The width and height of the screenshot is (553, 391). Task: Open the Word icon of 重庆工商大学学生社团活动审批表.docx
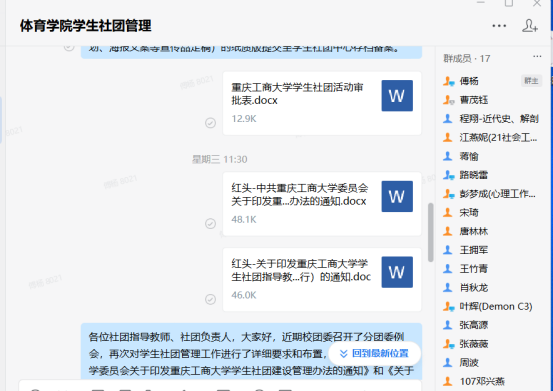pos(397,96)
